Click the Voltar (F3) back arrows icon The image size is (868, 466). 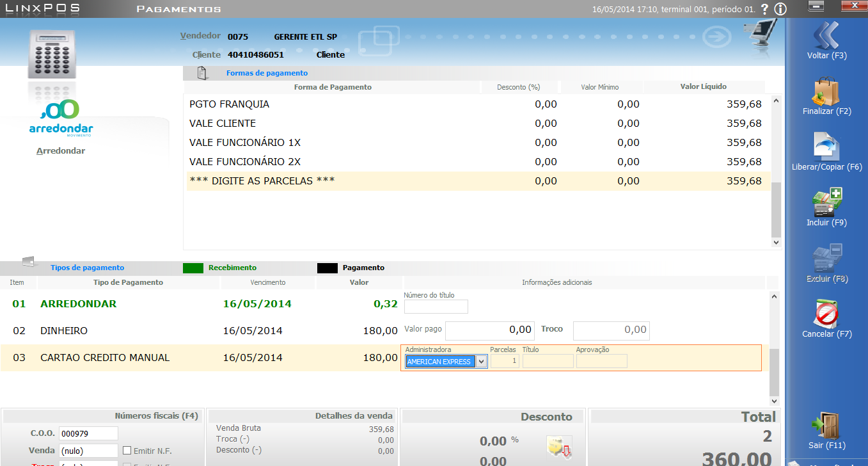[826, 35]
